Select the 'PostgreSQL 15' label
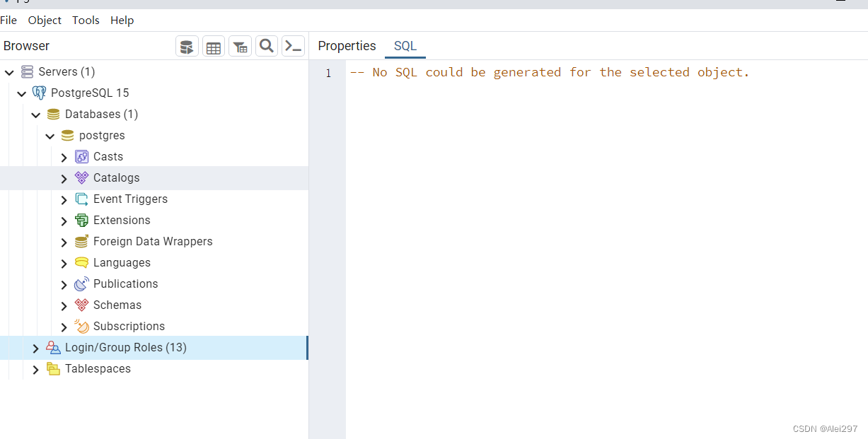This screenshot has height=439, width=868. tap(90, 93)
